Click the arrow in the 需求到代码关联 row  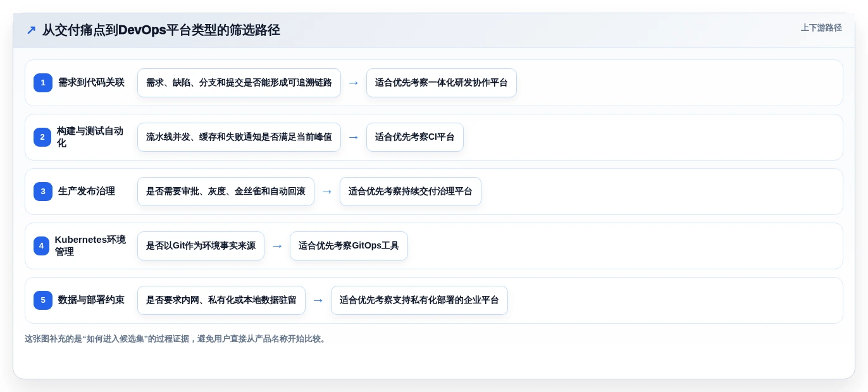pos(354,83)
